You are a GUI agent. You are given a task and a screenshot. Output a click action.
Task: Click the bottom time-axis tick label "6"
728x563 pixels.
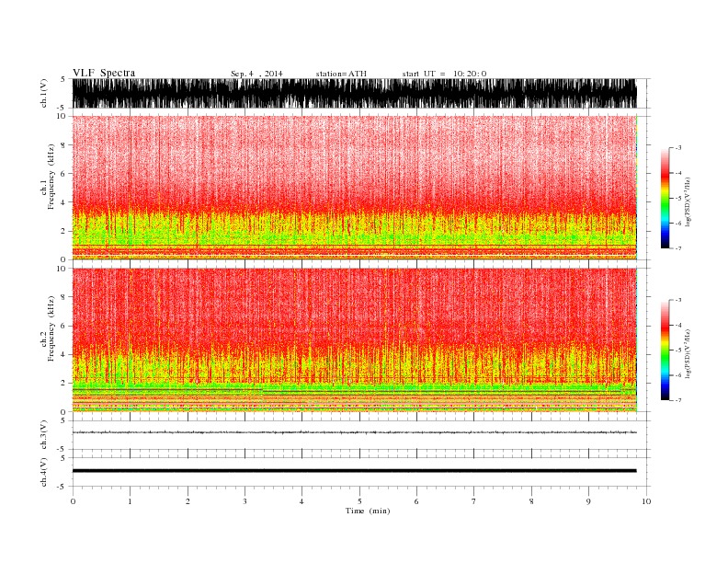click(x=416, y=501)
